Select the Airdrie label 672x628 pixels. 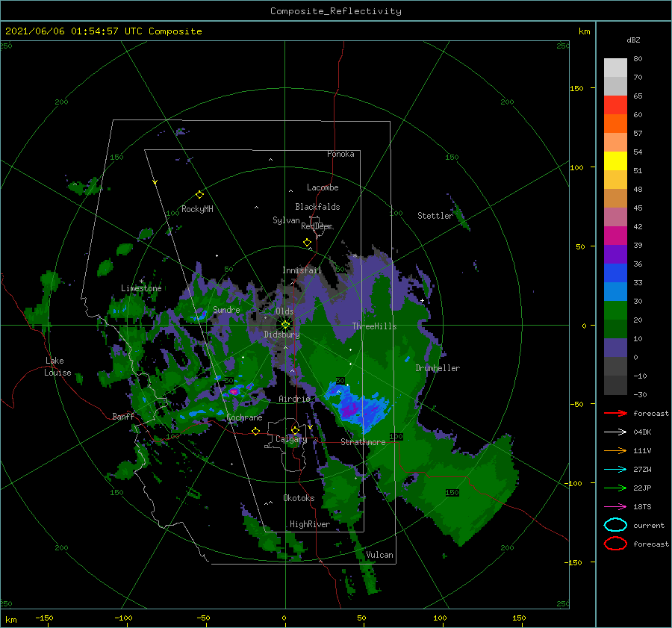(x=294, y=399)
